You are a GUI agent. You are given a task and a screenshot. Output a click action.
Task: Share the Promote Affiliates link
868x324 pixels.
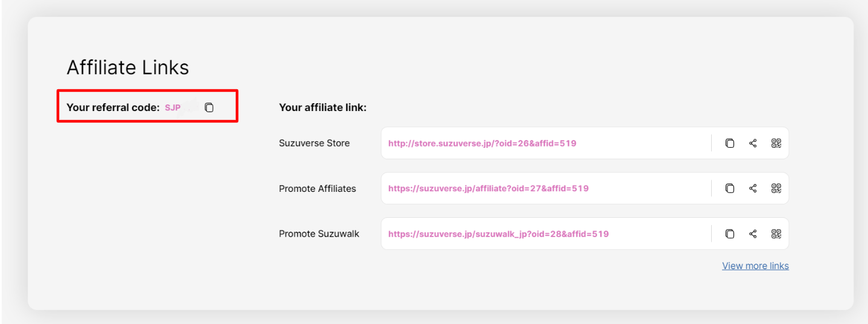(x=753, y=188)
